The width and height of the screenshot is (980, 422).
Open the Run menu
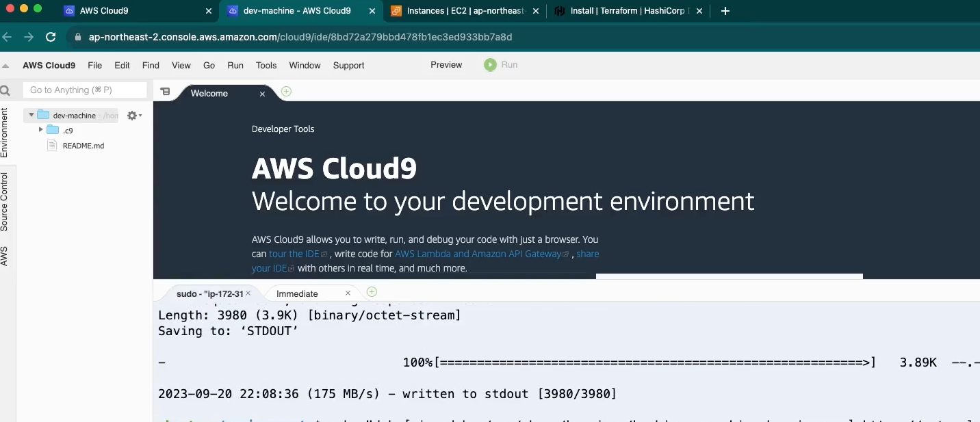coord(235,66)
